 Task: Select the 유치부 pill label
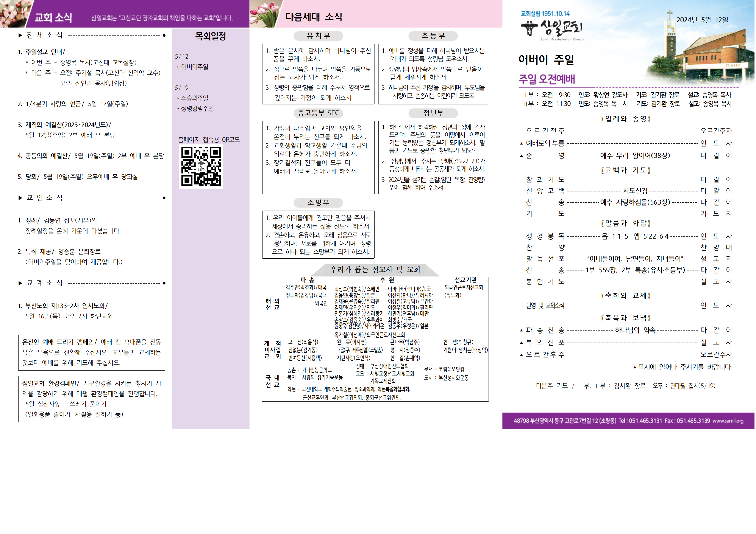coord(318,36)
